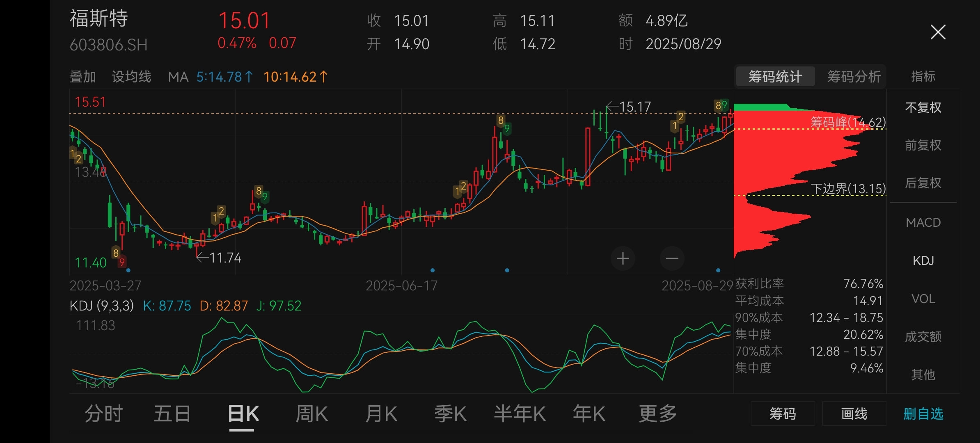The width and height of the screenshot is (980, 443).
Task: Tap the MA 10:14.62 value
Action: (295, 77)
